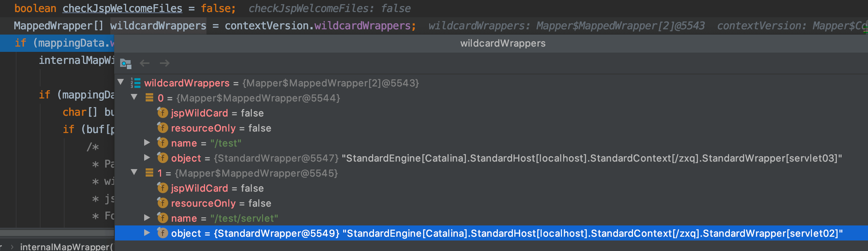Click field icon beside jspWildCard under element 0

pyautogui.click(x=162, y=113)
